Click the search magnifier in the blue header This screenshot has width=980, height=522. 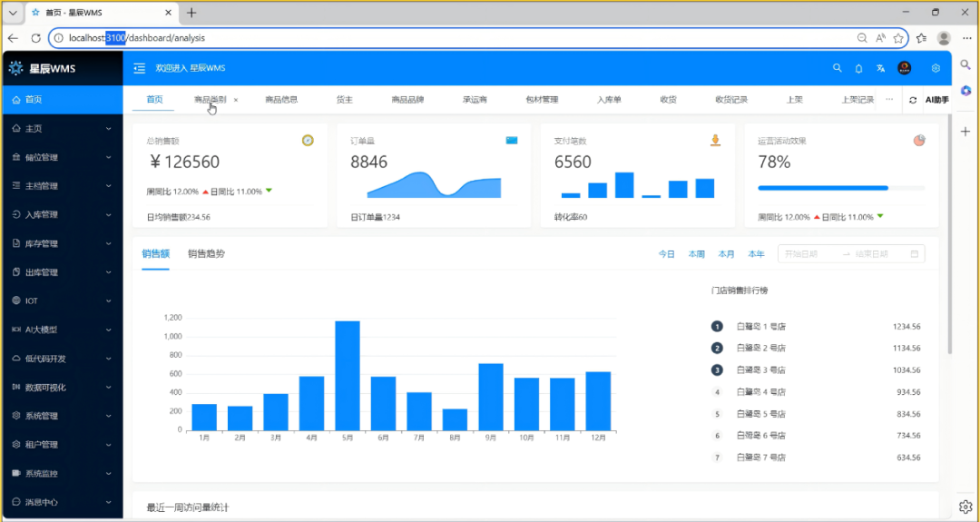click(x=838, y=68)
